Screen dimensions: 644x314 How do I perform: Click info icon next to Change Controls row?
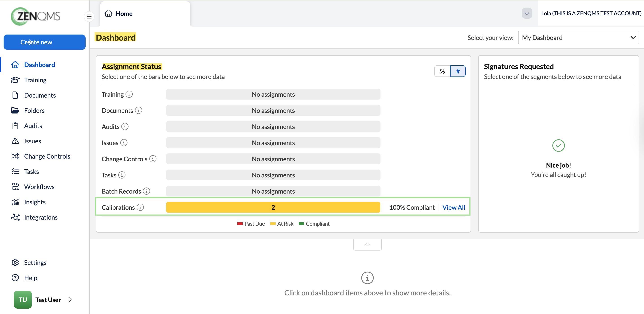click(153, 159)
